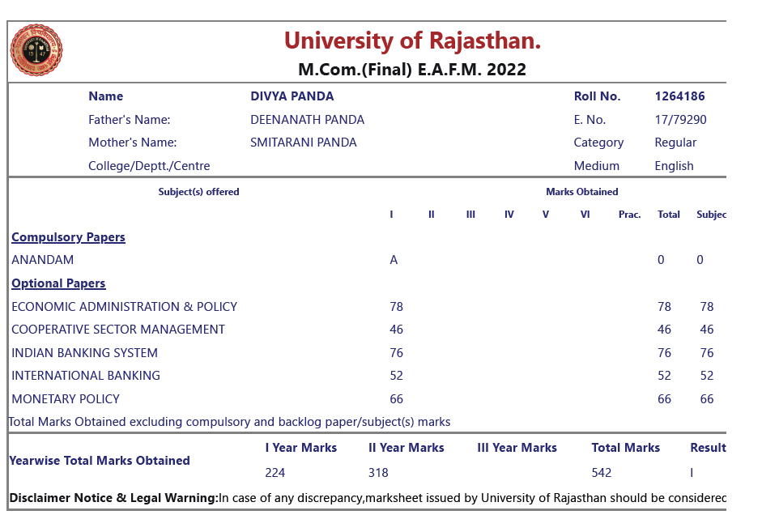Image resolution: width=779 pixels, height=532 pixels.
Task: Click the II Year Marks value 318
Action: pos(378,473)
